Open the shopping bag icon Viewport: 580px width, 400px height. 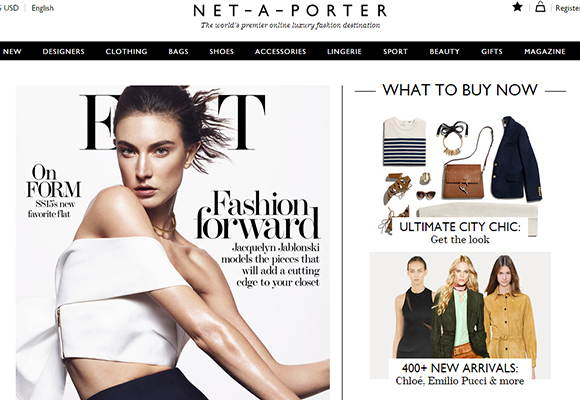coord(540,7)
